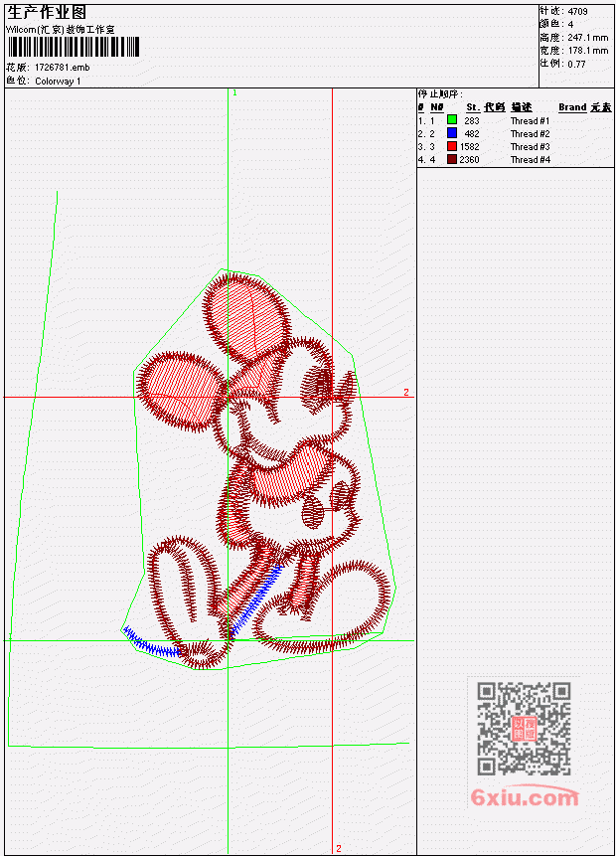Click the 'Colorway 1' label

(x=58, y=82)
